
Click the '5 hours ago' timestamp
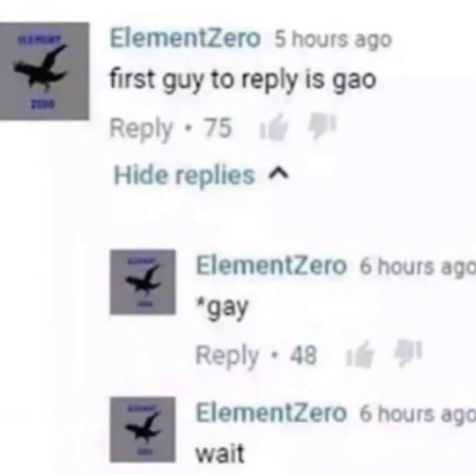tap(333, 40)
